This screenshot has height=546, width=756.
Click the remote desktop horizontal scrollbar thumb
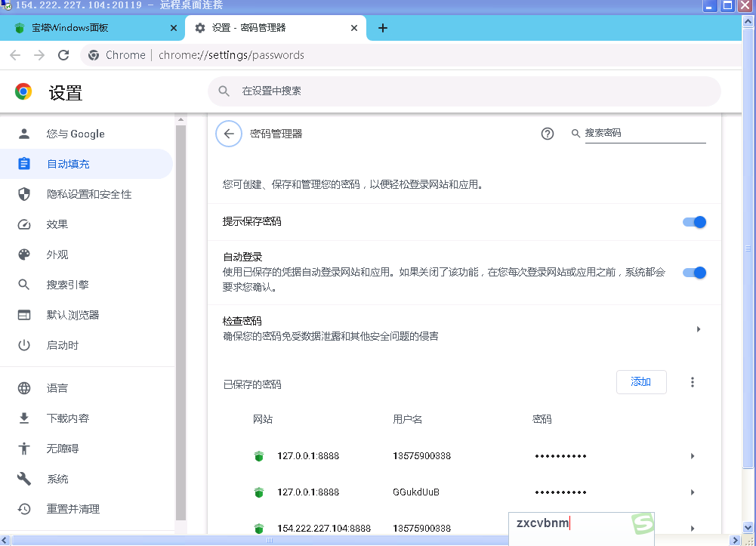(270, 541)
